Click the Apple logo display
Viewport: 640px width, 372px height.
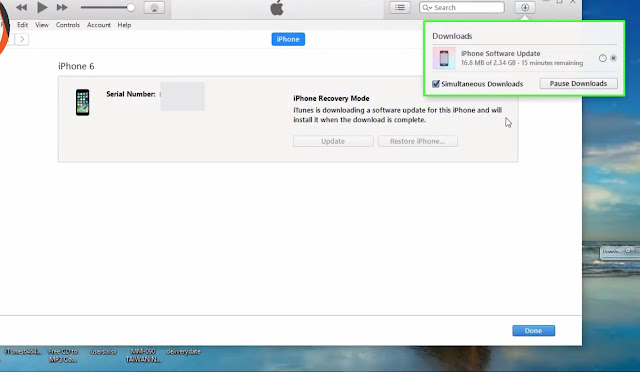(277, 8)
